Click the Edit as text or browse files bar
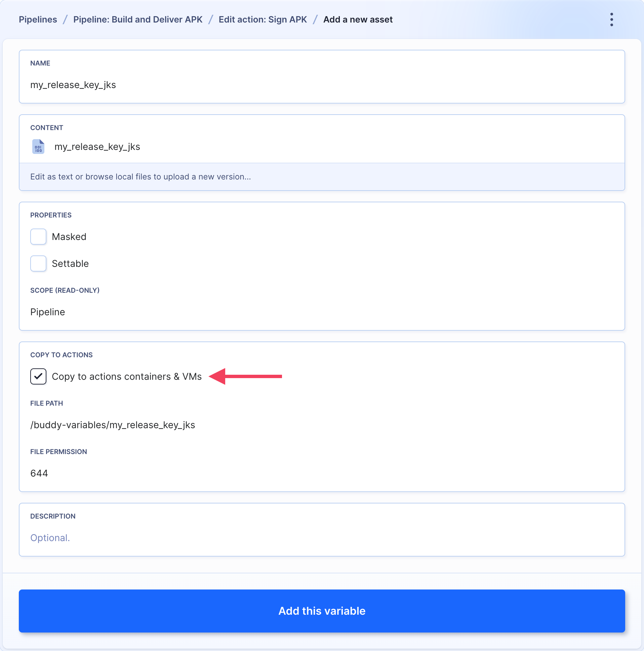This screenshot has height=651, width=644. click(x=322, y=177)
